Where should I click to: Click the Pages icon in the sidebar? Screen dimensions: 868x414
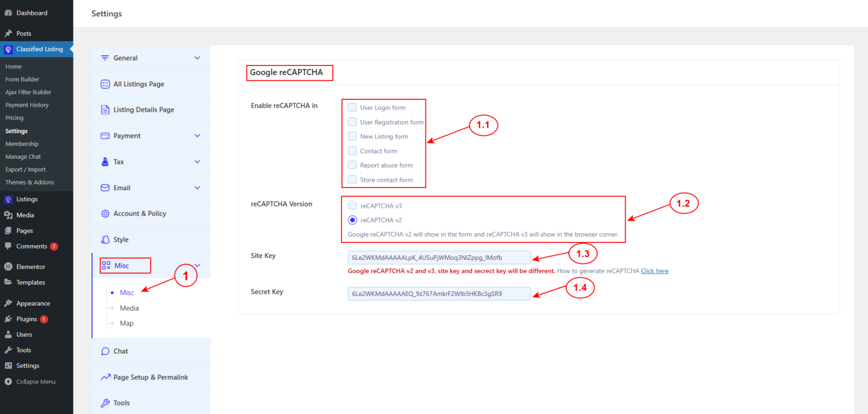pyautogui.click(x=8, y=230)
